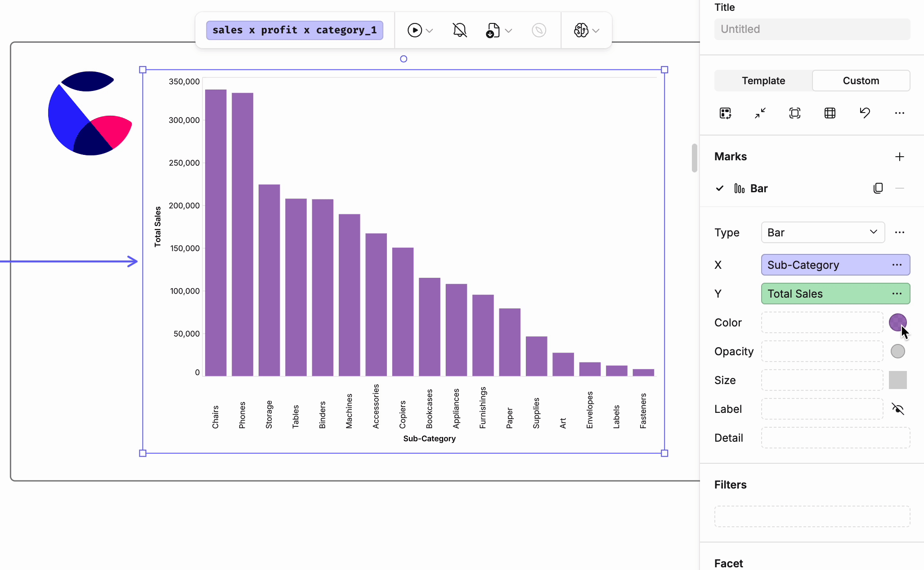The height and width of the screenshot is (570, 924).
Task: Click the collapse arrows icon
Action: pyautogui.click(x=760, y=113)
